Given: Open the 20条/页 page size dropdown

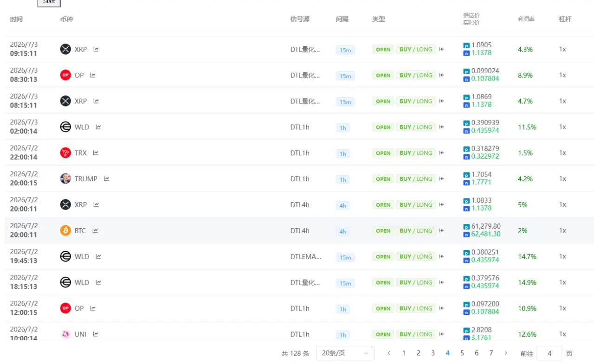Looking at the screenshot, I should (345, 353).
